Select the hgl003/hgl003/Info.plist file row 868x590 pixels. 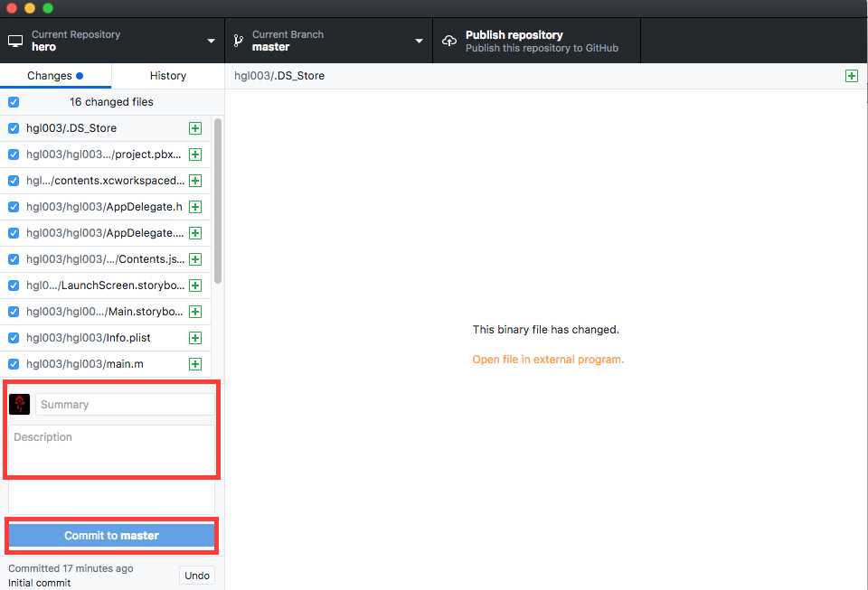point(105,338)
